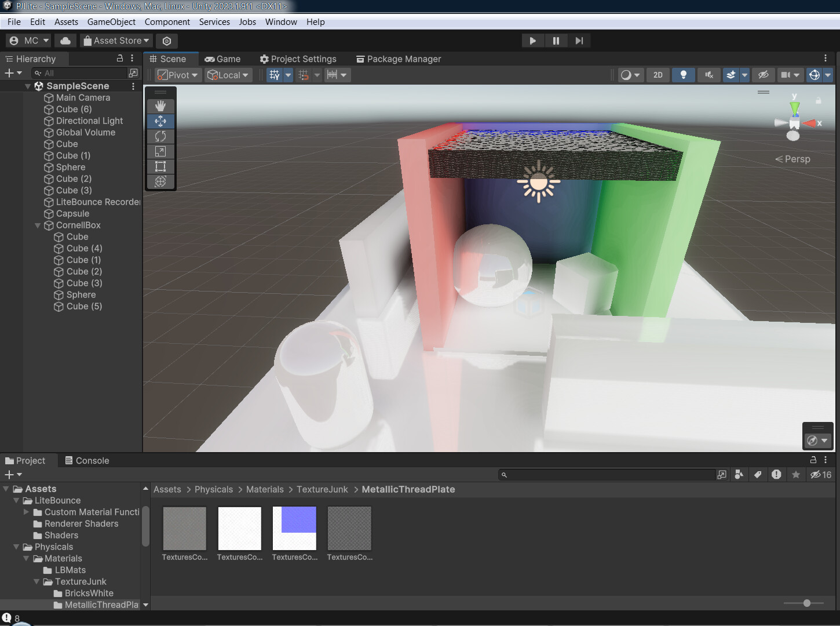Click the TextureJunk breadcrumb link

point(322,489)
